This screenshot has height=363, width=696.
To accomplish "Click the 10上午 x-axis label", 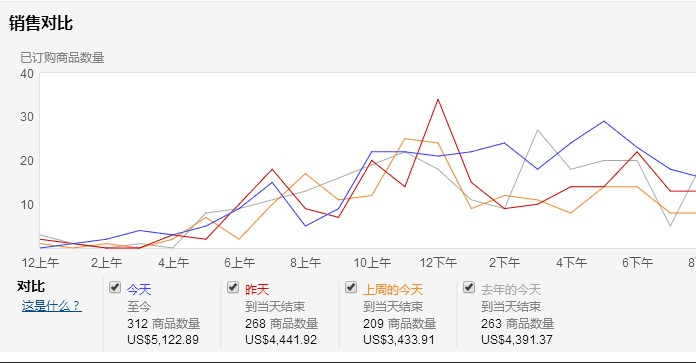I will (x=372, y=263).
